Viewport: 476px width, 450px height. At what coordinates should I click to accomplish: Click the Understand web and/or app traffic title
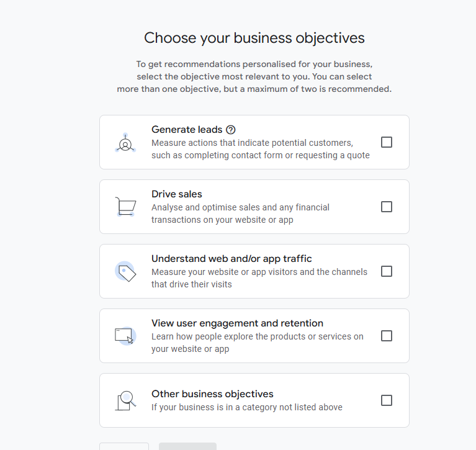tap(231, 259)
